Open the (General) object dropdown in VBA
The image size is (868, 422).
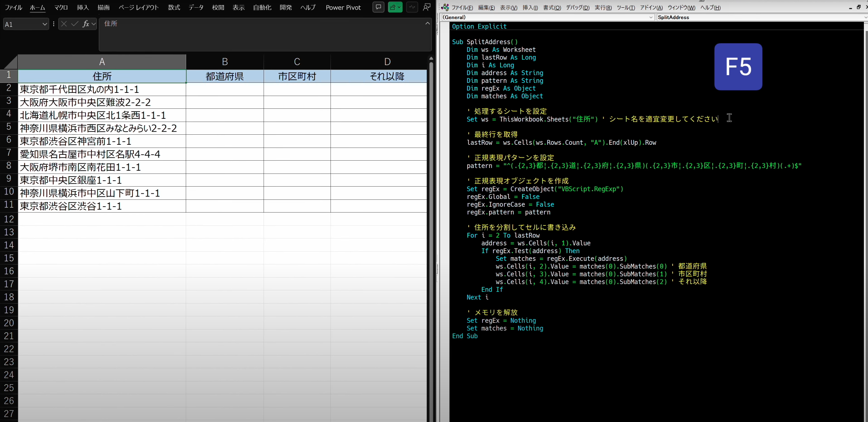[x=651, y=17]
